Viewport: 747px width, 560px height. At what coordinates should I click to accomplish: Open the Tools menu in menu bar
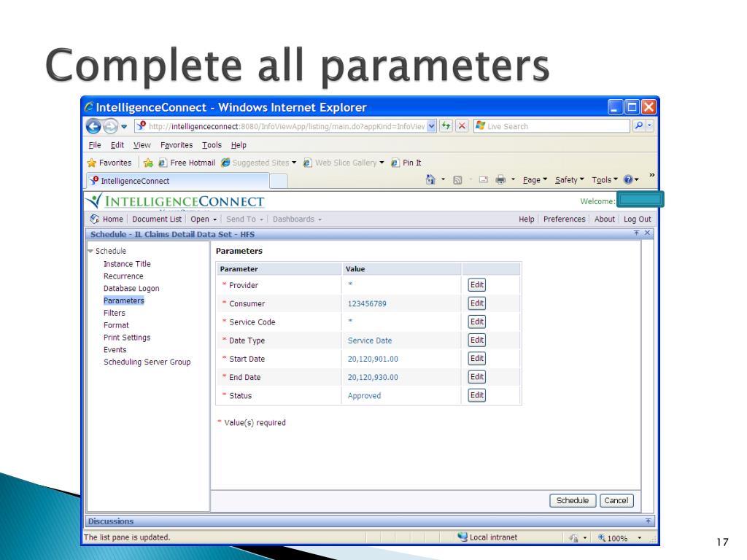pyautogui.click(x=212, y=145)
